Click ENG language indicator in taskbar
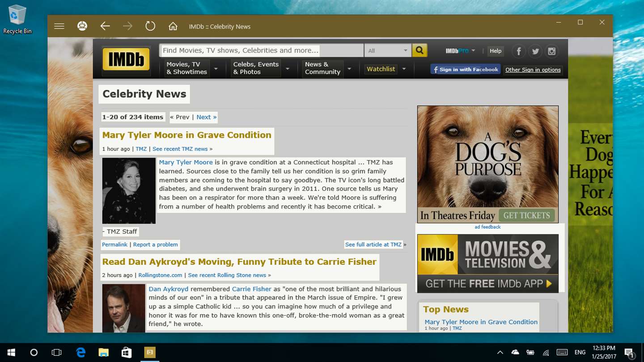Image resolution: width=644 pixels, height=362 pixels. 580,353
